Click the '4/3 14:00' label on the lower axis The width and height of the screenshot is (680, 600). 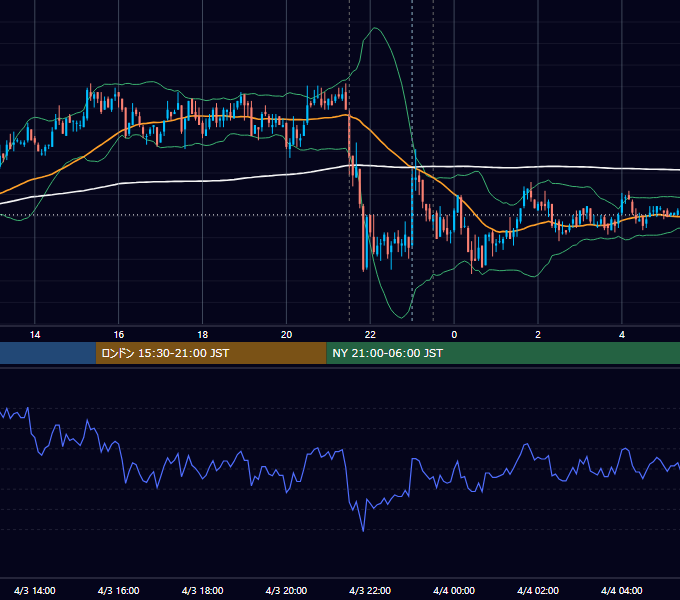(35, 590)
